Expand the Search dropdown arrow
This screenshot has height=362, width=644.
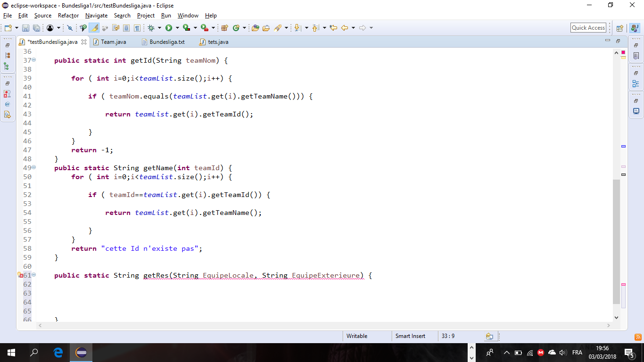point(286,28)
